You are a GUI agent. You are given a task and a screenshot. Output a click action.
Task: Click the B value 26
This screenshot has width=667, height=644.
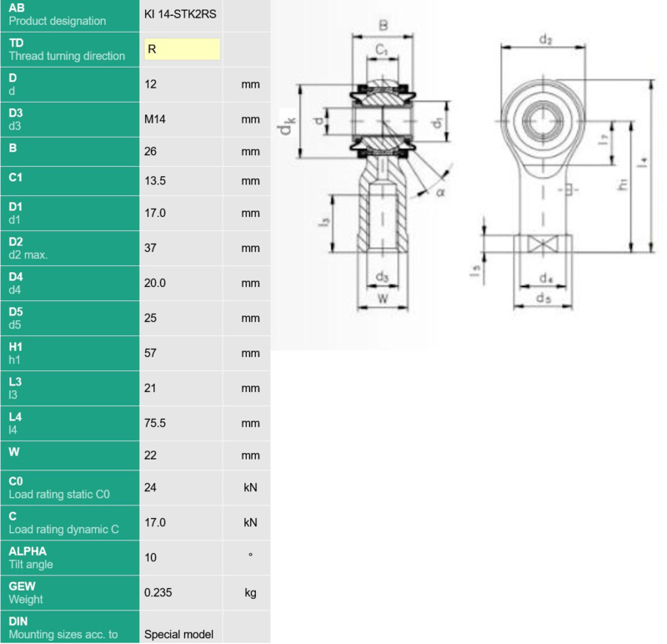point(150,152)
